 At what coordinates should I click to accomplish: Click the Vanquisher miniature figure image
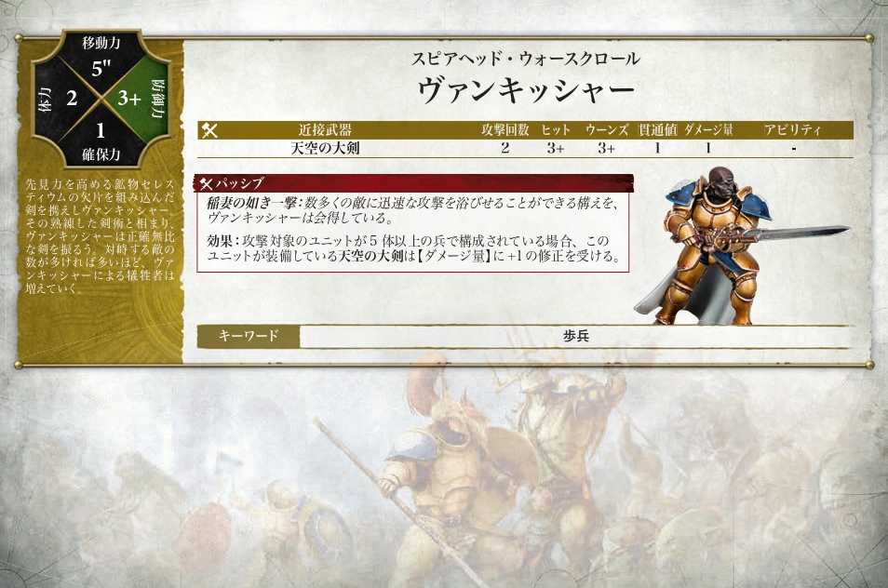[x=743, y=246]
